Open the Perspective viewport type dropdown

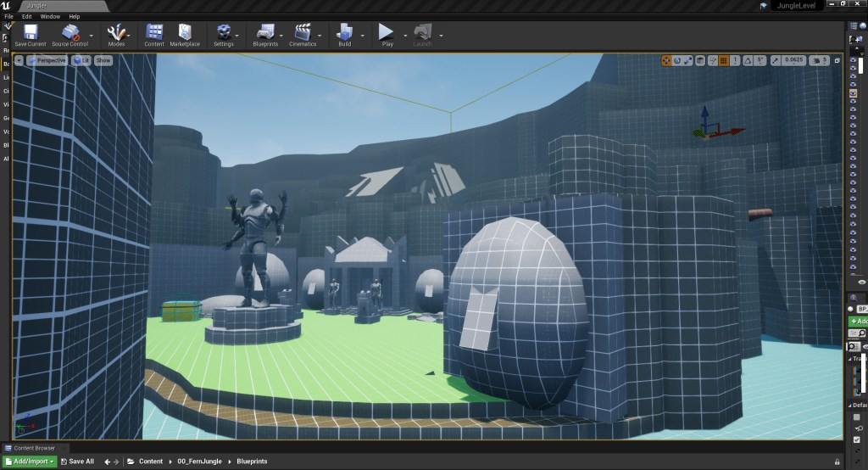pyautogui.click(x=50, y=60)
